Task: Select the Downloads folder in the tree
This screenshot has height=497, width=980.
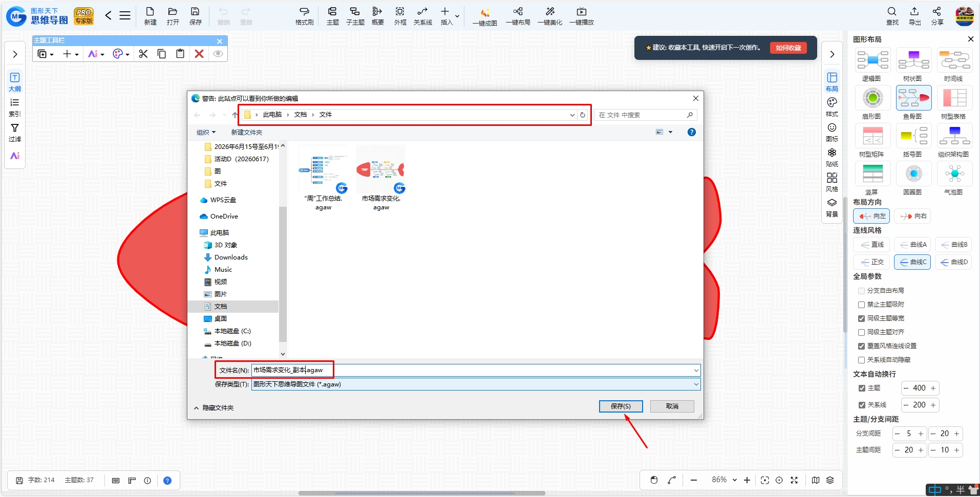Action: pos(230,257)
